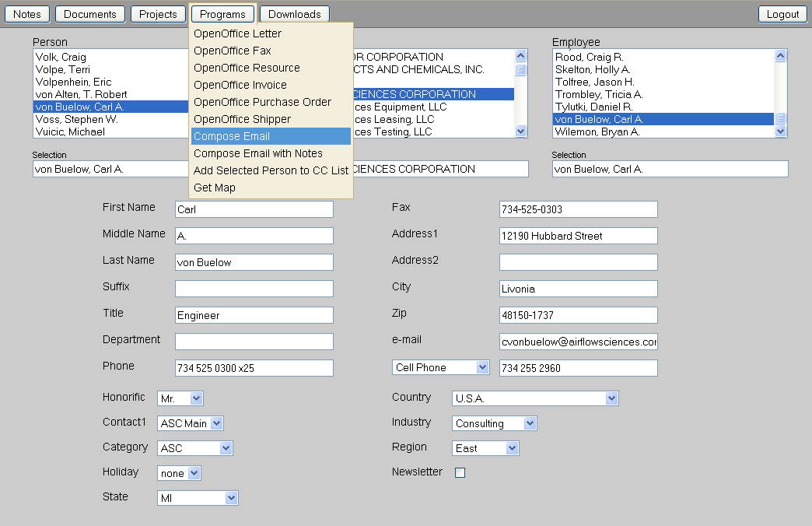Click Add Selected Person to CC List
The image size is (812, 526).
click(271, 170)
